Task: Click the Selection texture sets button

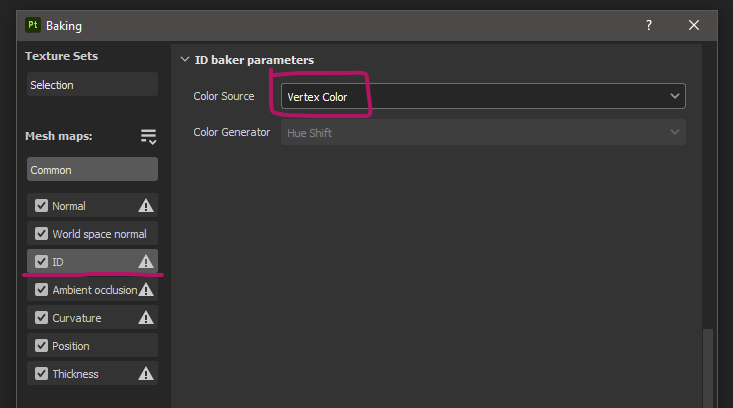Action: pyautogui.click(x=92, y=84)
